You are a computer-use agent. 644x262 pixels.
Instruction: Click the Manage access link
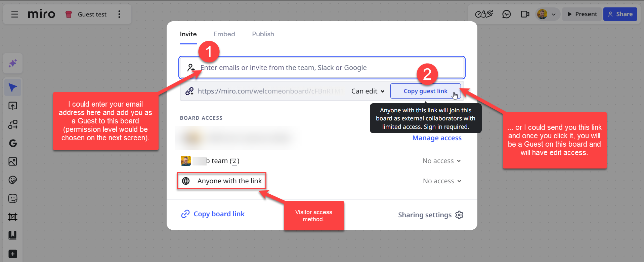pyautogui.click(x=437, y=138)
